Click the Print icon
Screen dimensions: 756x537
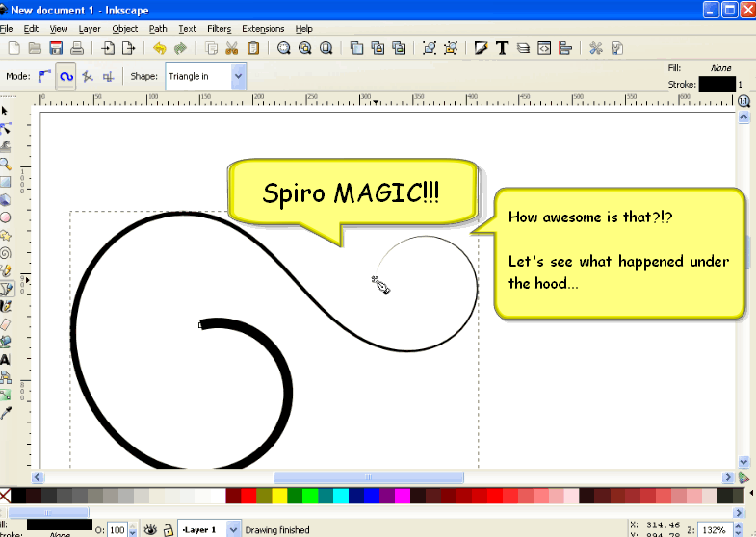pyautogui.click(x=77, y=48)
